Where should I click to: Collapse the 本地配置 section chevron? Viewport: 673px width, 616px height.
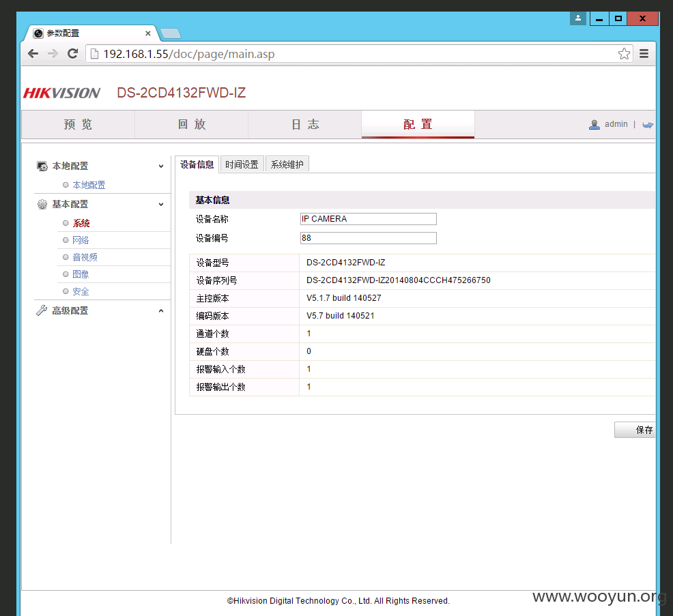(161, 166)
